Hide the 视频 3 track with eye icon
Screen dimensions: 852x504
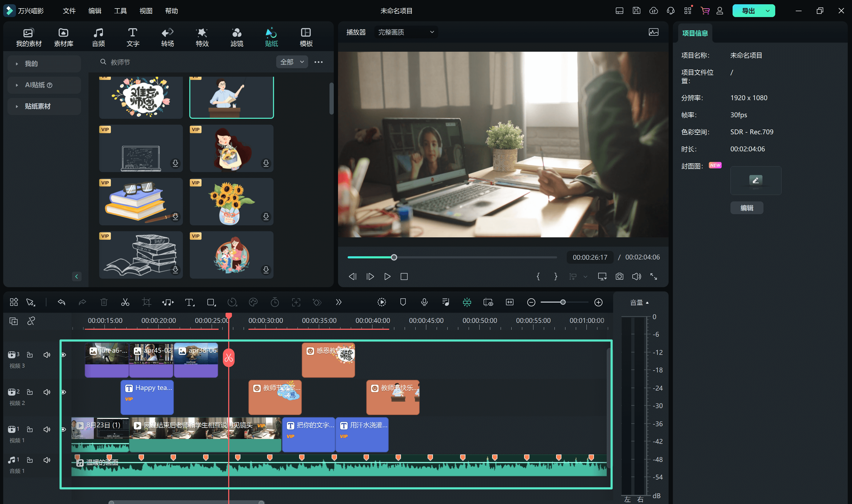(63, 355)
